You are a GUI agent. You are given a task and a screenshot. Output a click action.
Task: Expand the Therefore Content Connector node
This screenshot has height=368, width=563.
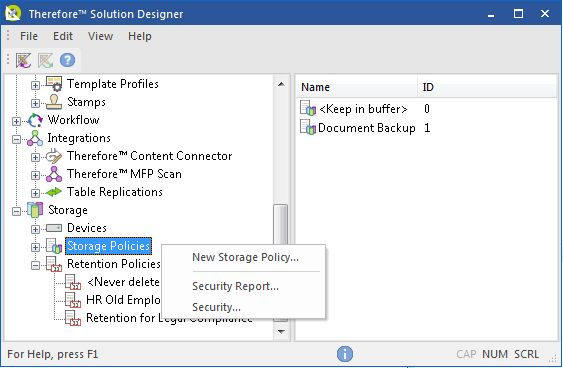(35, 157)
